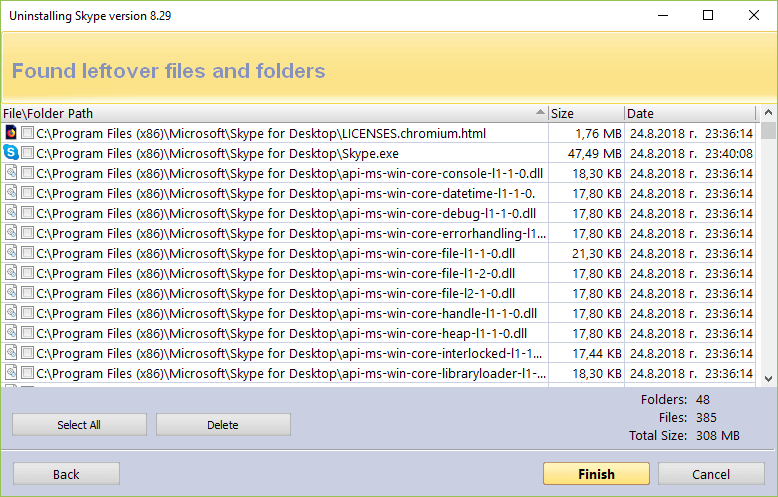Viewport: 778px width, 497px height.
Task: Check the box for LICENSES.chromium.html
Action: [x=27, y=133]
